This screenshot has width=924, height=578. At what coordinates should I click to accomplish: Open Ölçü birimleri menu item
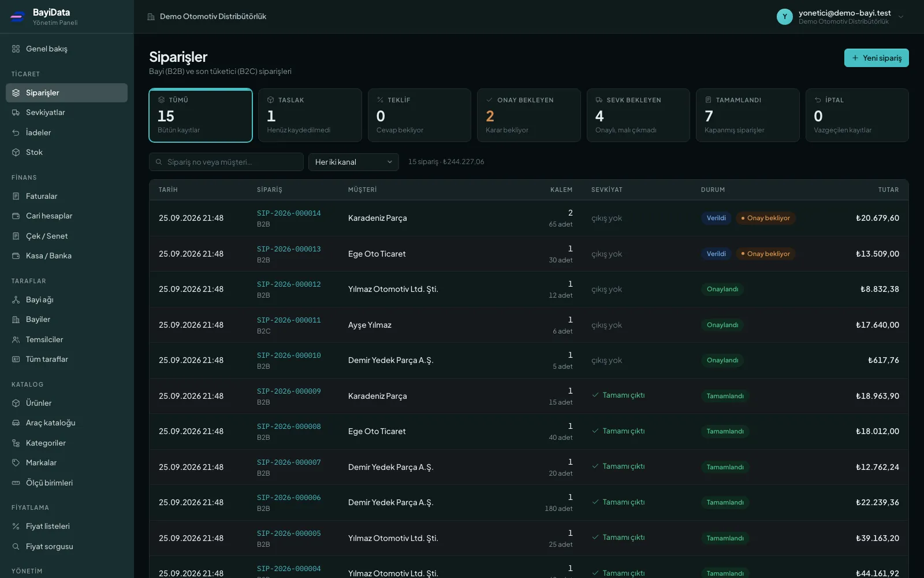coord(66,483)
